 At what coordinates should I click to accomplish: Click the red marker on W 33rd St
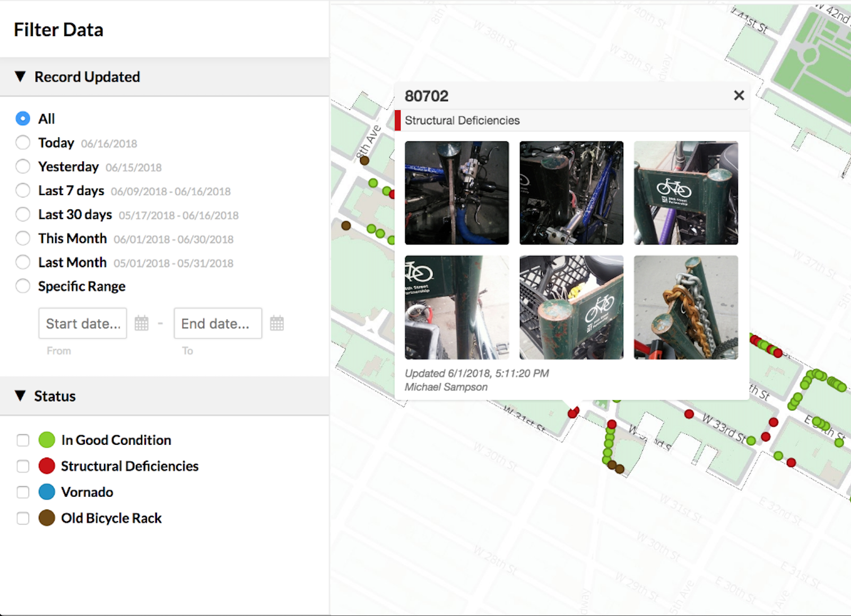pos(689,414)
